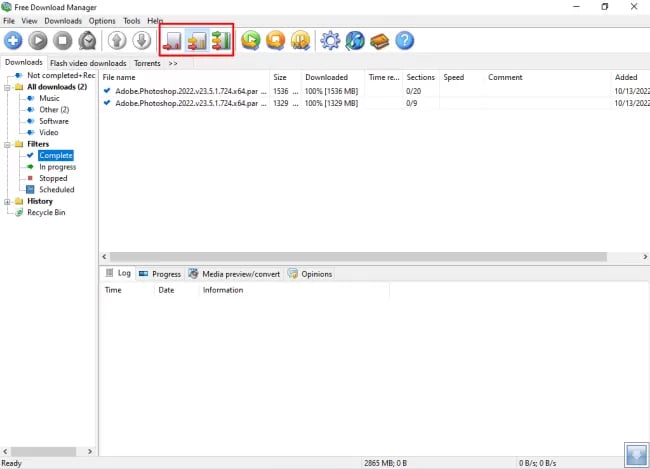This screenshot has width=650, height=469.
Task: Click the Information column header in log
Action: click(293, 290)
